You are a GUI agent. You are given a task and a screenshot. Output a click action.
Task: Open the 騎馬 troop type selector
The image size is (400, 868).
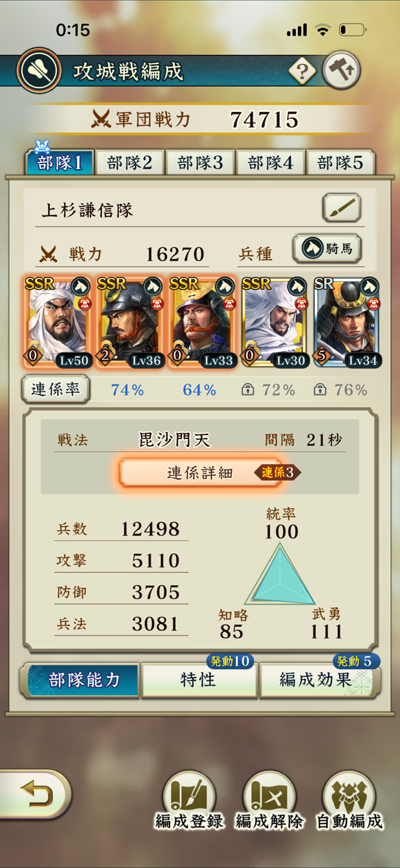point(327,249)
